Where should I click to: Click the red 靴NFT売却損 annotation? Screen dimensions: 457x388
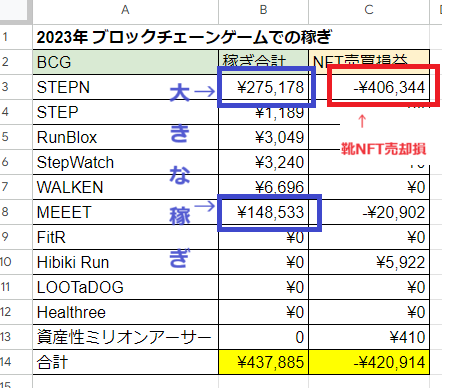(384, 149)
